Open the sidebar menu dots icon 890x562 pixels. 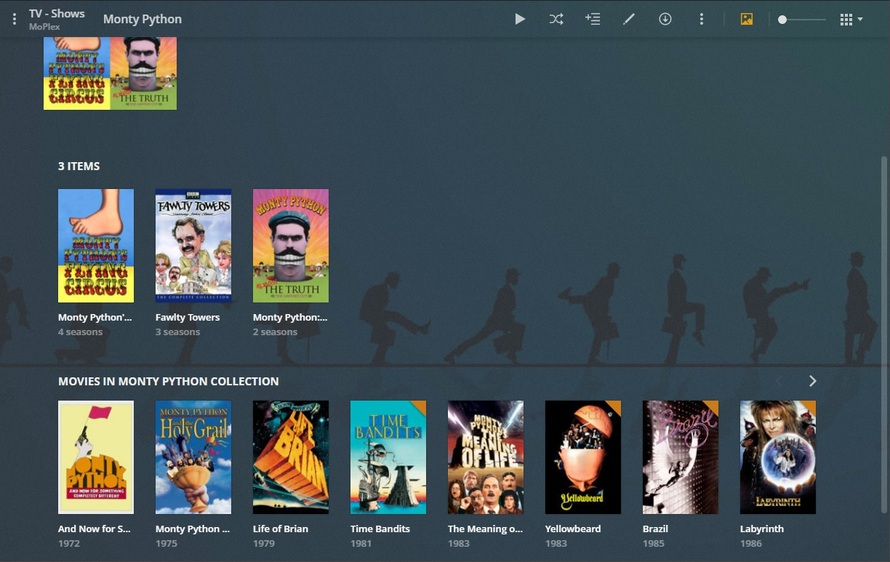(14, 19)
